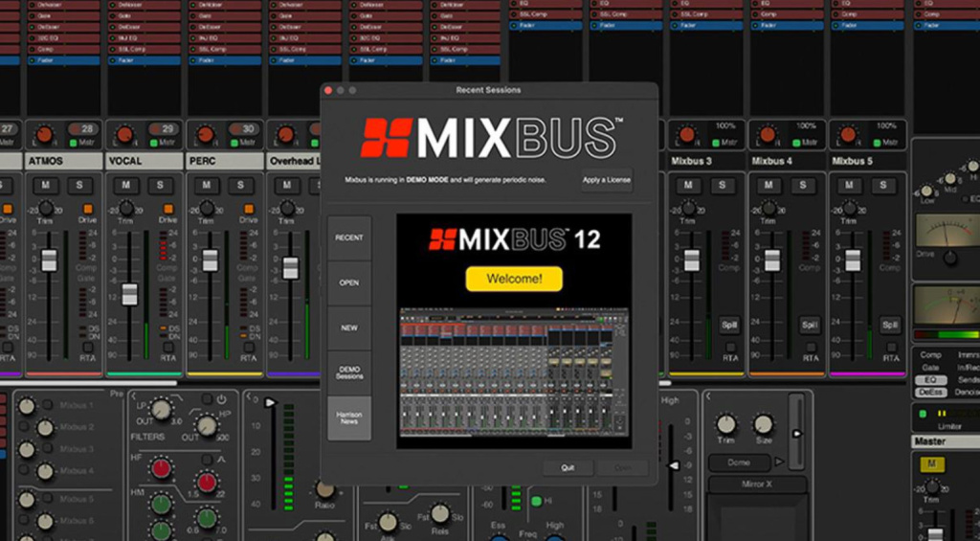This screenshot has height=541, width=980.
Task: Click the compressor threshold slider handle
Action: (270, 402)
